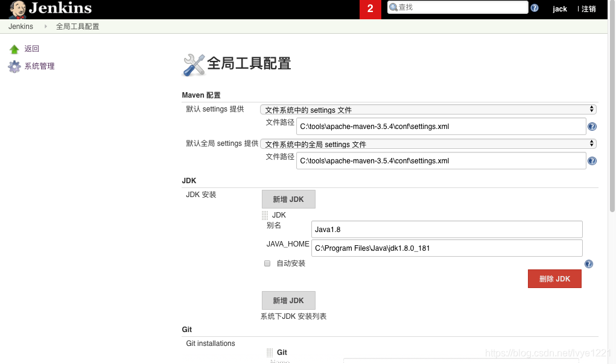616x364 pixels.
Task: Expand the breadcrumb arrow after Jenkins
Action: coord(46,27)
